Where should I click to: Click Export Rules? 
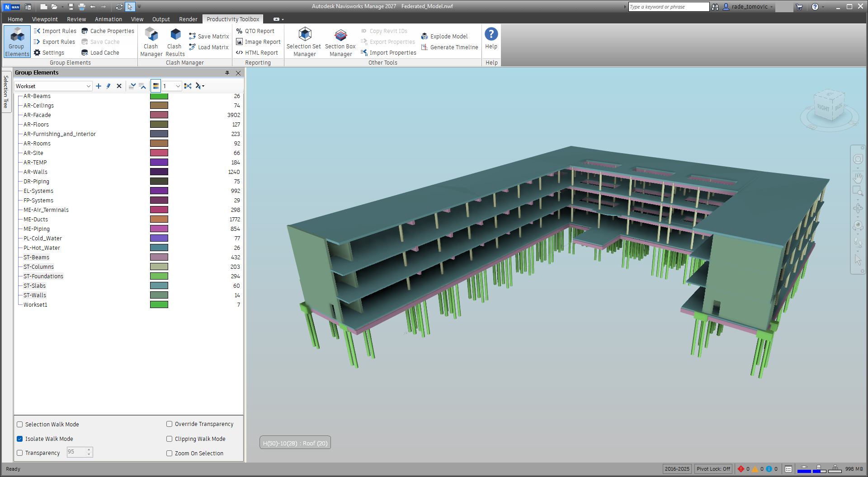click(x=55, y=42)
